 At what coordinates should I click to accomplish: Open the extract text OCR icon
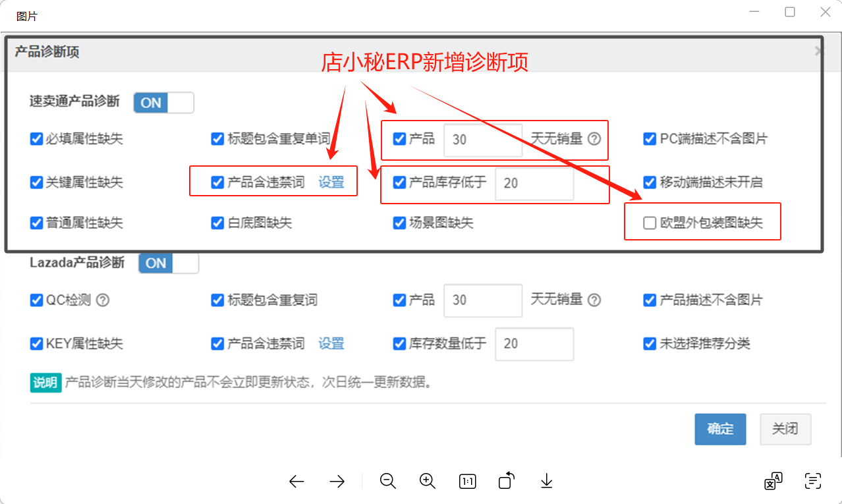[813, 482]
